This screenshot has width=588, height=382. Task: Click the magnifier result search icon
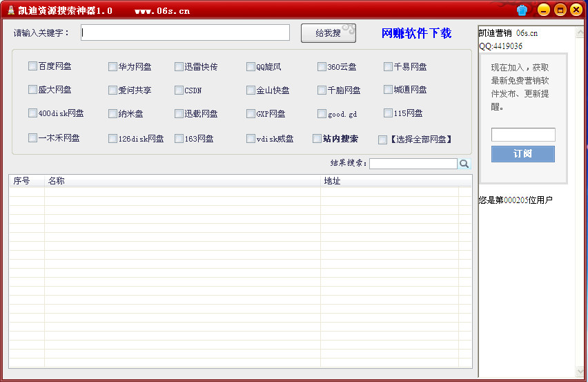tap(464, 164)
